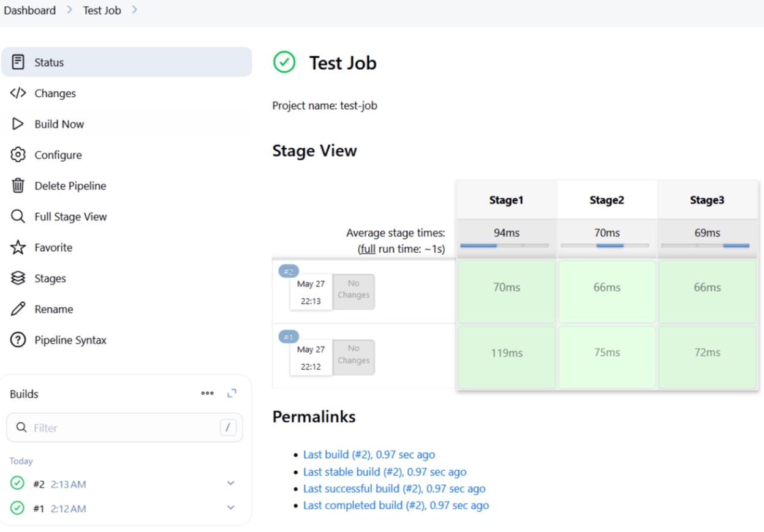Screen dimensions: 764x532
Task: Expand the build #1 dropdown chevron
Action: click(x=231, y=508)
